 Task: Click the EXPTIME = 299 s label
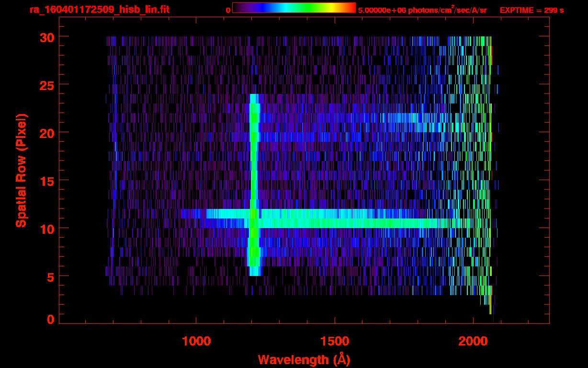click(x=531, y=10)
